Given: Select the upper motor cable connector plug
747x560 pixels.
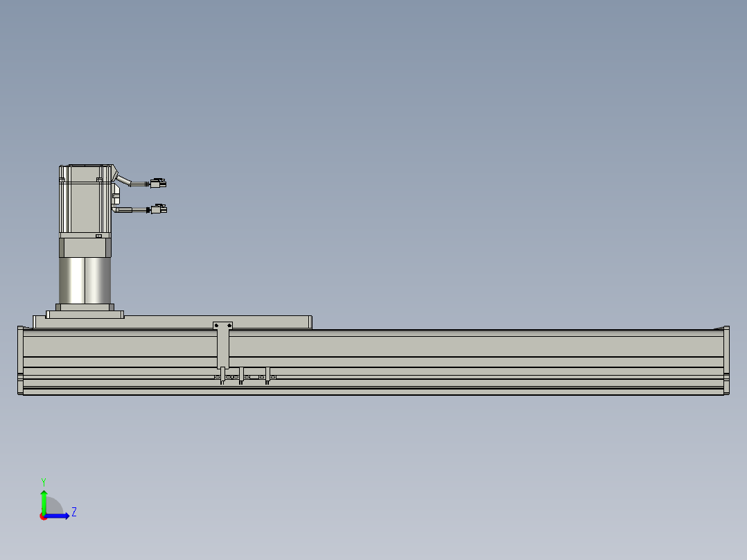Looking at the screenshot, I should 158,184.
